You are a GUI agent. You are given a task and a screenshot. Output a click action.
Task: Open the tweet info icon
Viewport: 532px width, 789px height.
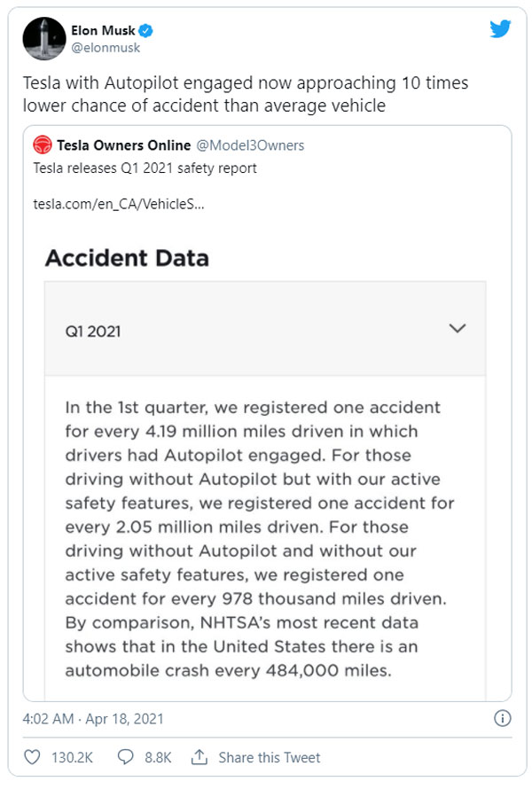501,718
